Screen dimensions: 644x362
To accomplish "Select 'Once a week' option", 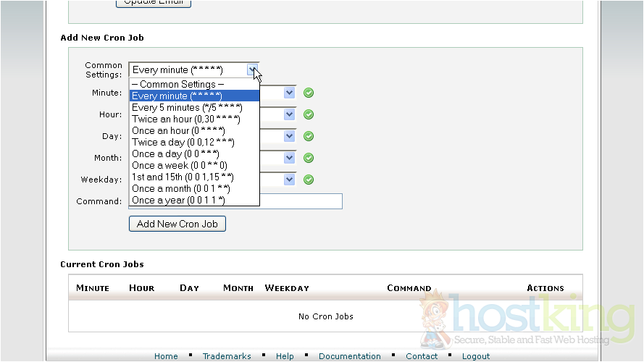I will pyautogui.click(x=179, y=165).
